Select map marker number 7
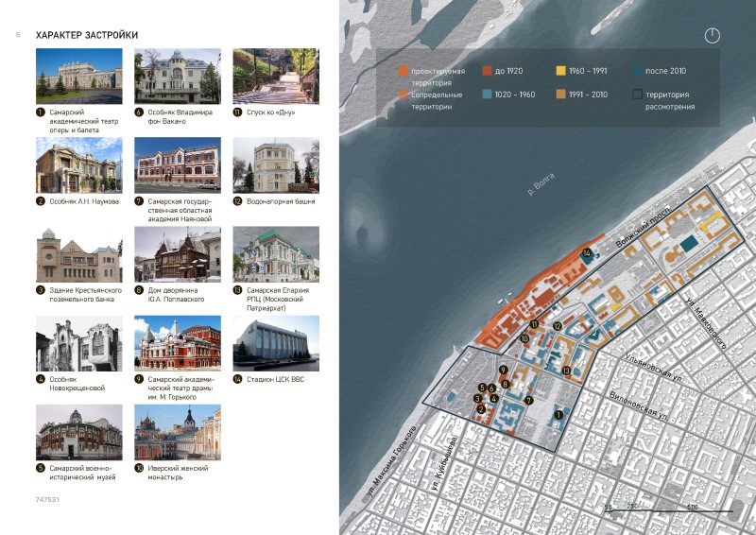This screenshot has height=535, width=756. click(x=529, y=401)
